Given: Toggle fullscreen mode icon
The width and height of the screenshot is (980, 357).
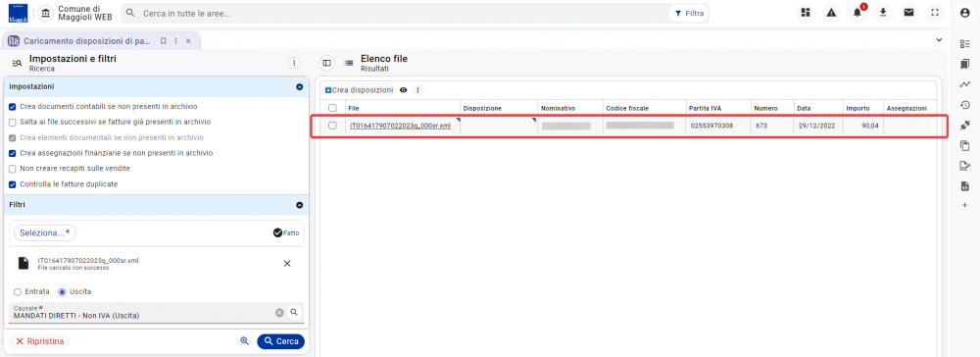Looking at the screenshot, I should click(x=935, y=13).
